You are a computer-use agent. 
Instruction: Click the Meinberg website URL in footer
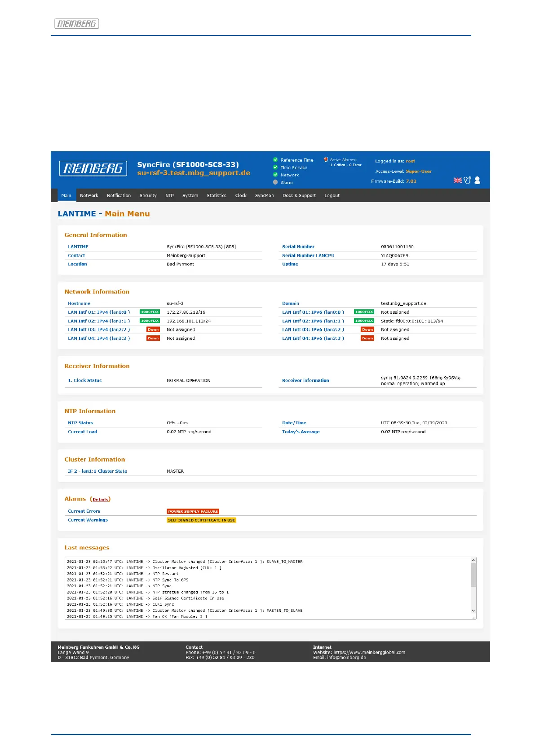[x=369, y=652]
